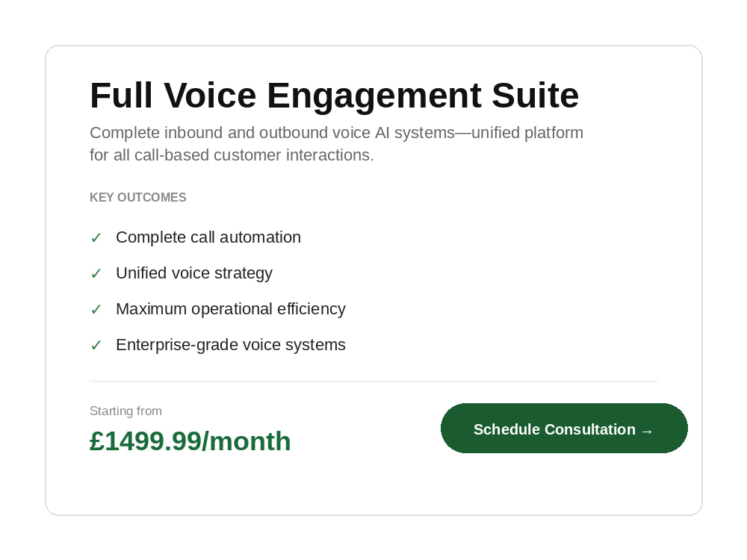Click the arrow on the Schedule Consultation button
Viewport: 747px width, 560px height.
tap(647, 431)
